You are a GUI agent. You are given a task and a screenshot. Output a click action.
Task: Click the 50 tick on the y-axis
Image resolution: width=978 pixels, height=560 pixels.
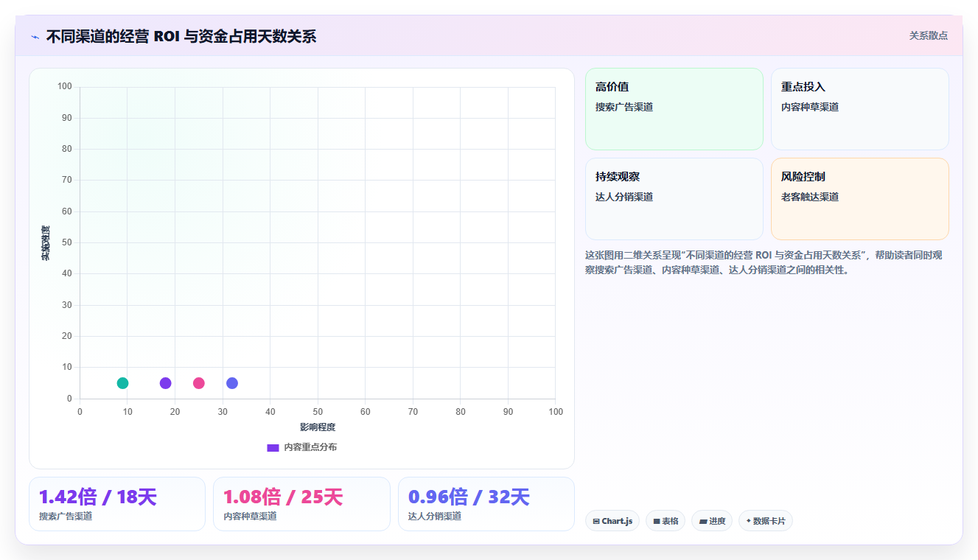[67, 242]
